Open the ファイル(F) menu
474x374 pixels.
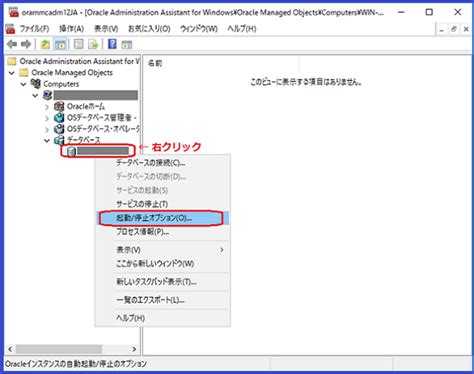point(34,29)
